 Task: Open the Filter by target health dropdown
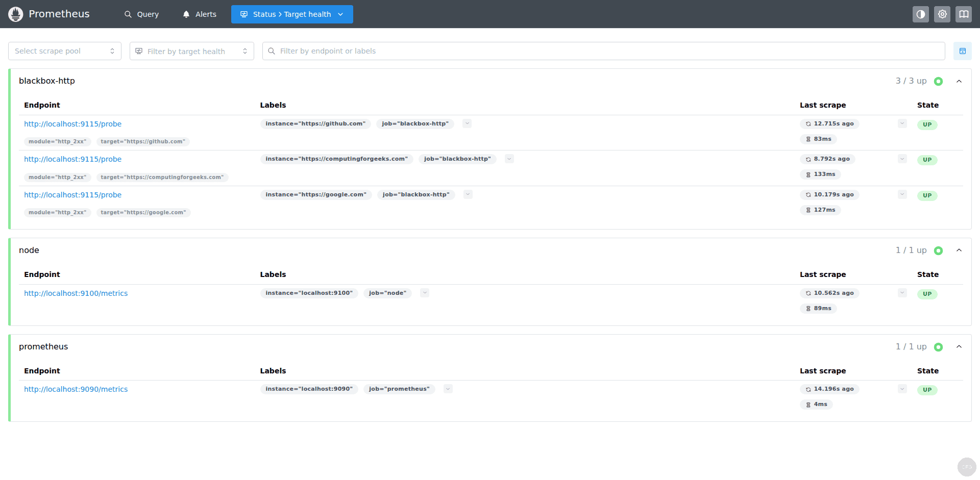(191, 51)
